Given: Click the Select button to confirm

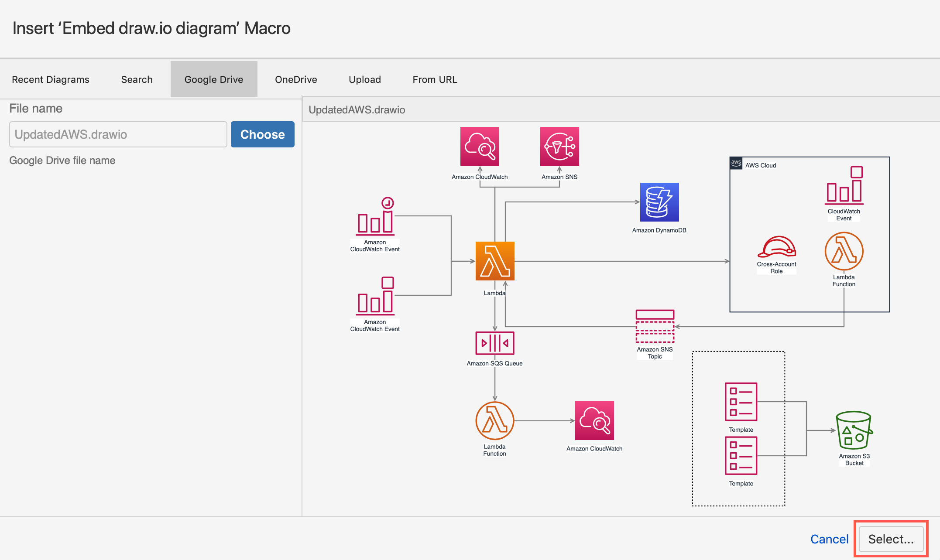Looking at the screenshot, I should pyautogui.click(x=890, y=539).
